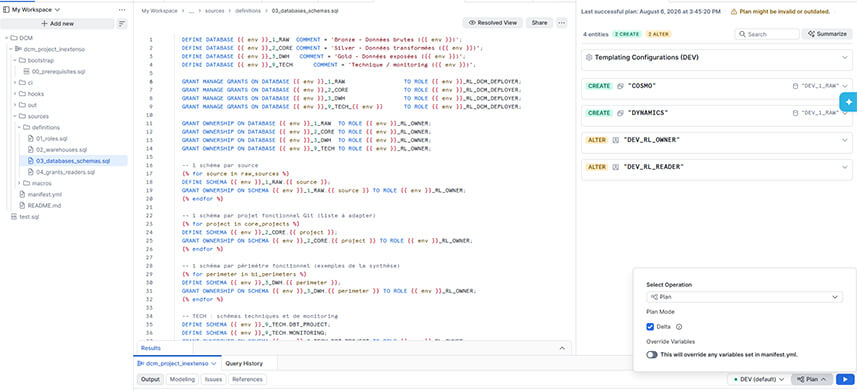Expand the macros folder
857x391 pixels.
pyautogui.click(x=19, y=183)
